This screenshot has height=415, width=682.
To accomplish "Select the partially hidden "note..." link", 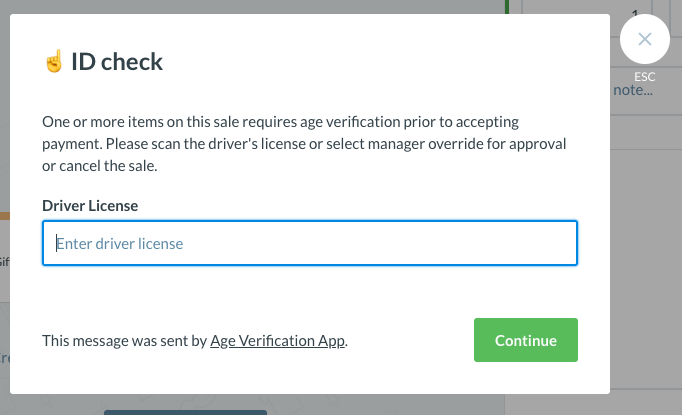I will 634,91.
